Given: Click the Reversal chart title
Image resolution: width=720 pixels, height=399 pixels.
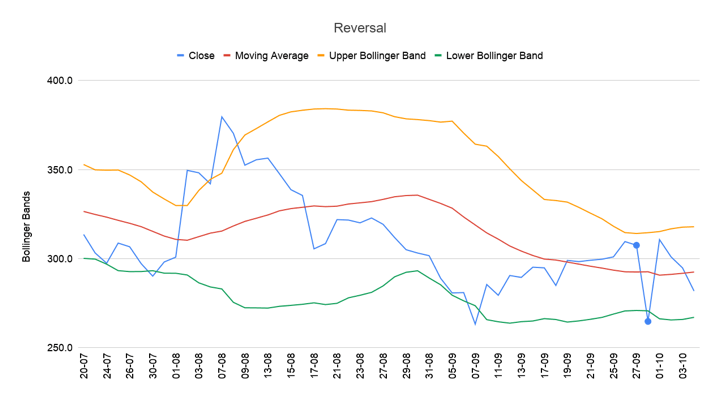Looking at the screenshot, I should (x=360, y=28).
